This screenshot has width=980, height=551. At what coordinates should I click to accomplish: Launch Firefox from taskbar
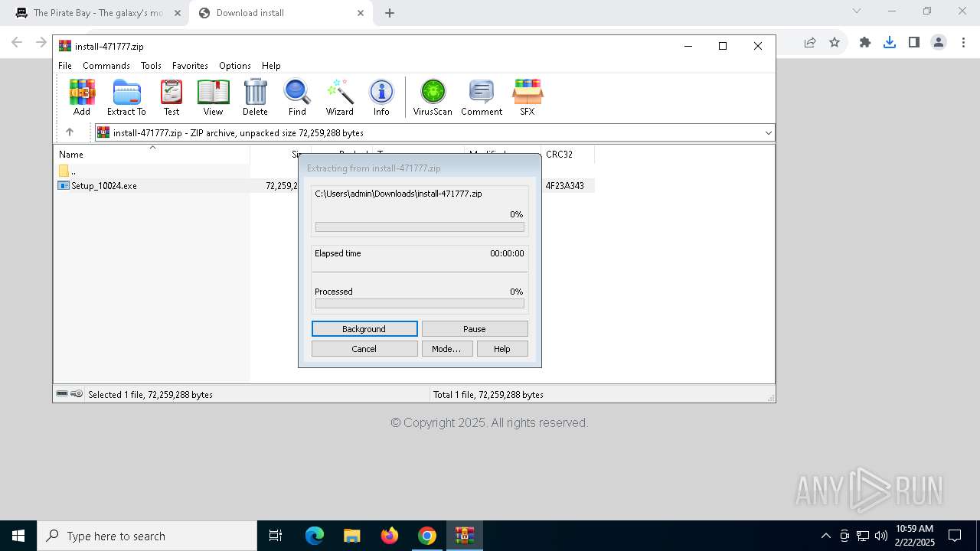click(389, 536)
